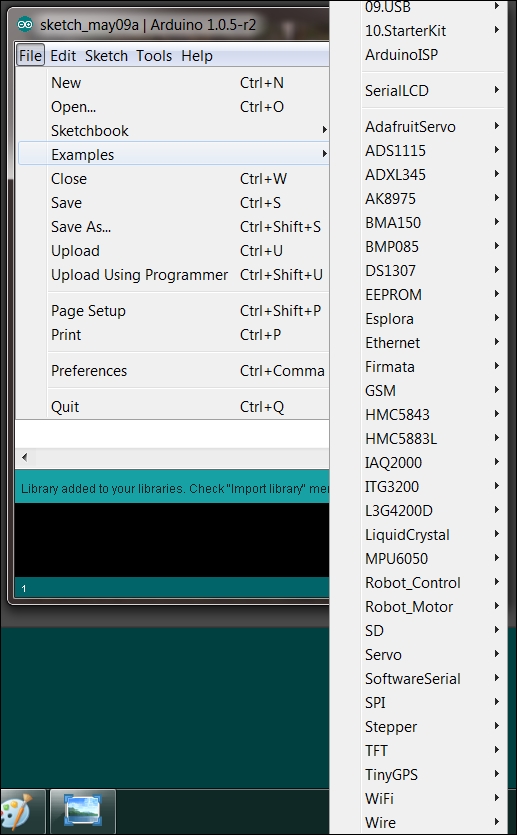Expand the AdafruitServo examples submenu
This screenshot has height=835, width=517.
[432, 127]
